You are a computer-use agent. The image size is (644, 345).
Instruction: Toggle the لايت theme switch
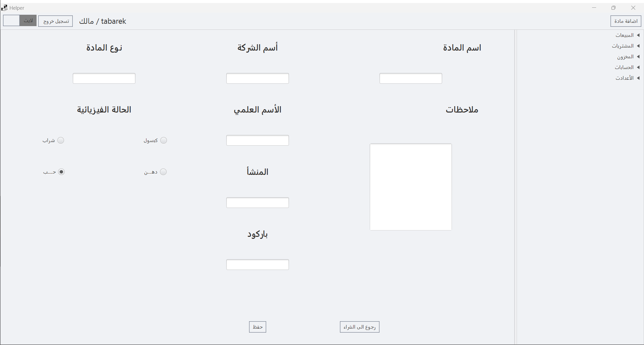(x=20, y=21)
